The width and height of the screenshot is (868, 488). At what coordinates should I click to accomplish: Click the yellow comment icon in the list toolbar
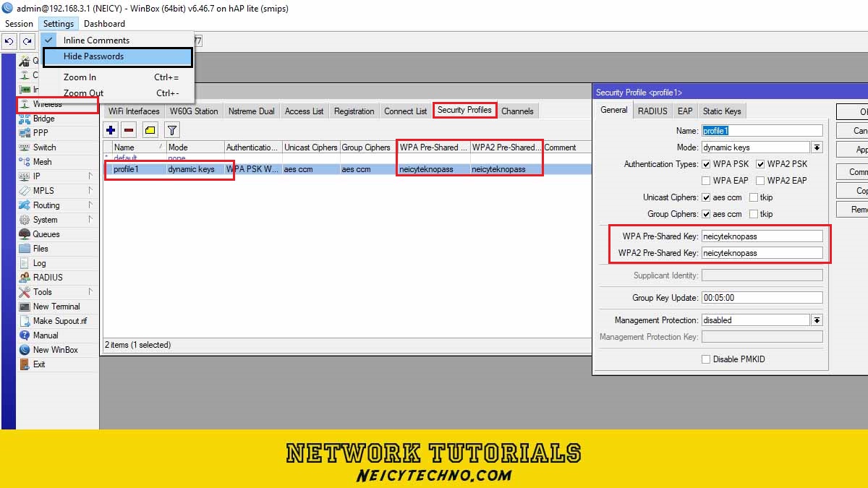point(150,130)
